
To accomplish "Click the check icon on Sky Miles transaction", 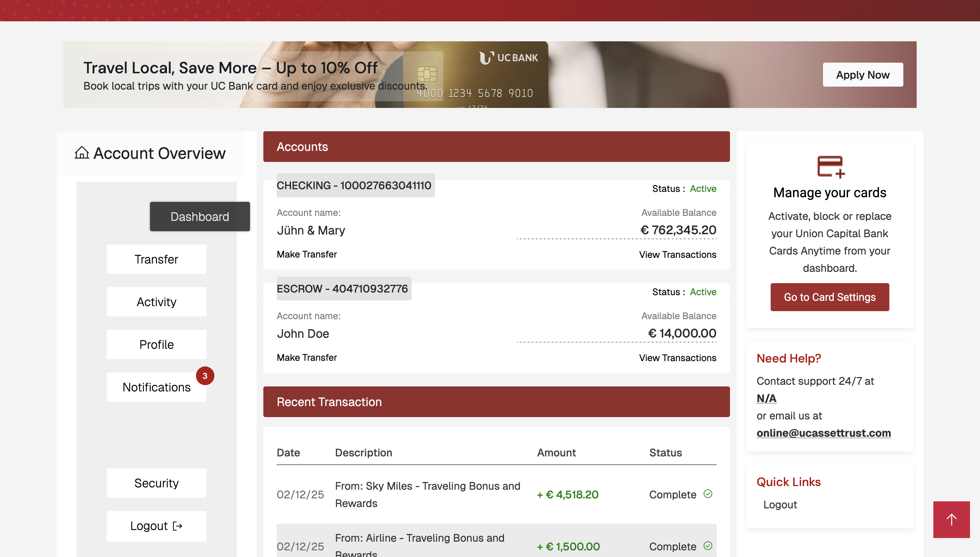I will tap(708, 494).
